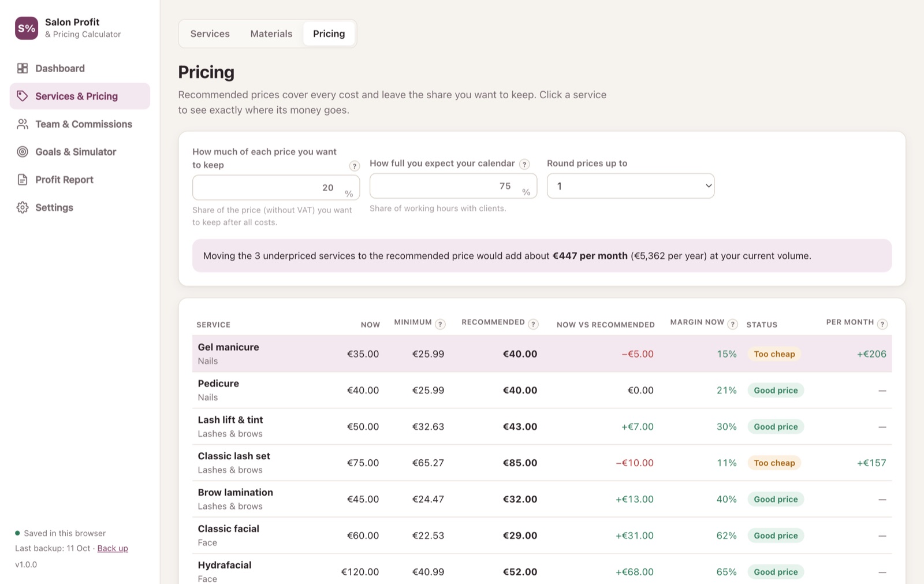Viewport: 924px width, 584px height.
Task: Open the Gel manicure service row
Action: pos(542,354)
